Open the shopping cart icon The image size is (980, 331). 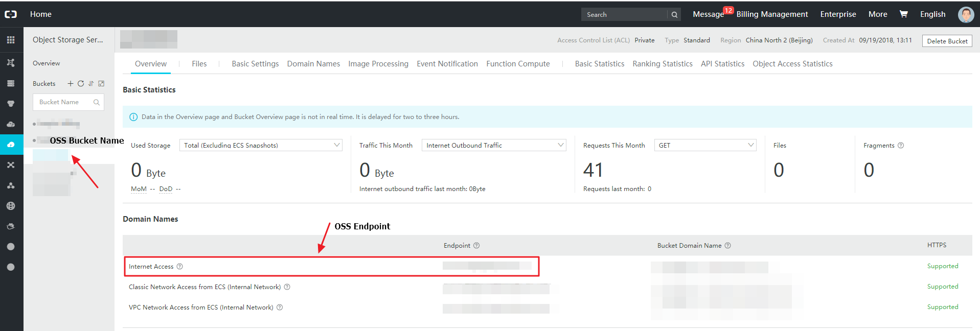(903, 14)
